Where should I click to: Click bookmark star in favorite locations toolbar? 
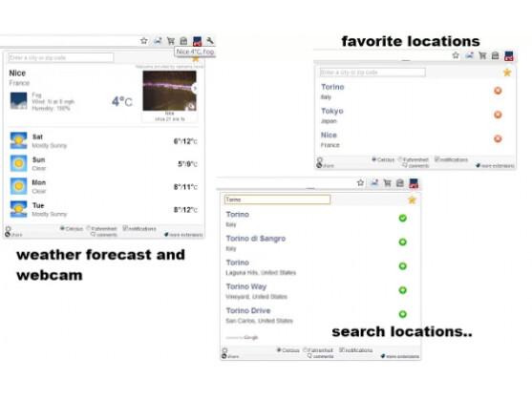[x=456, y=55]
